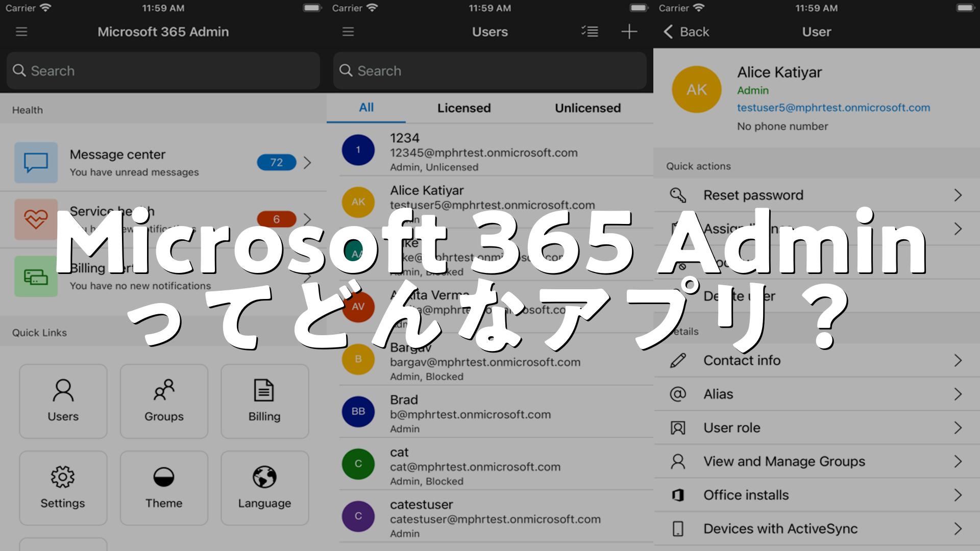Open the Theme quick link tile

coord(164,488)
